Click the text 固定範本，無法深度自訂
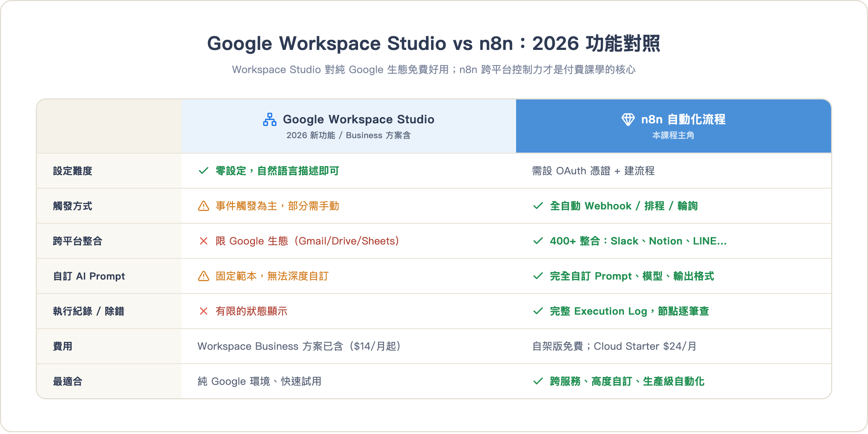 click(272, 276)
